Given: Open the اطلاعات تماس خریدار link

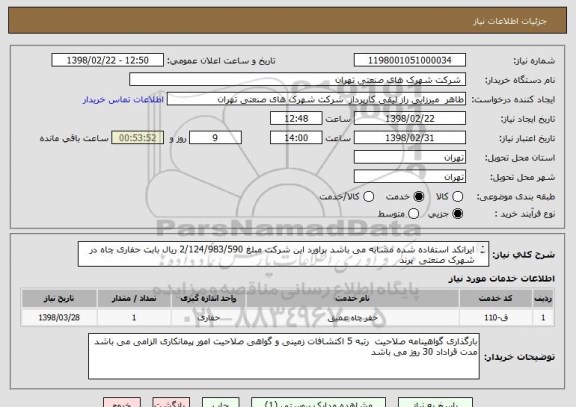Looking at the screenshot, I should point(123,100).
